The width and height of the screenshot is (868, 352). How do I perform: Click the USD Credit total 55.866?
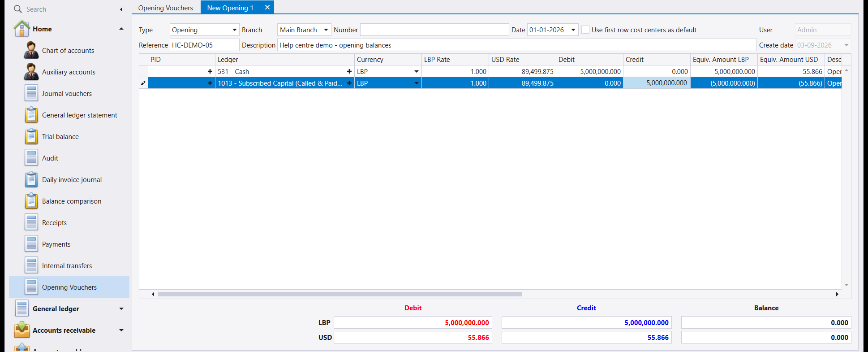point(587,337)
